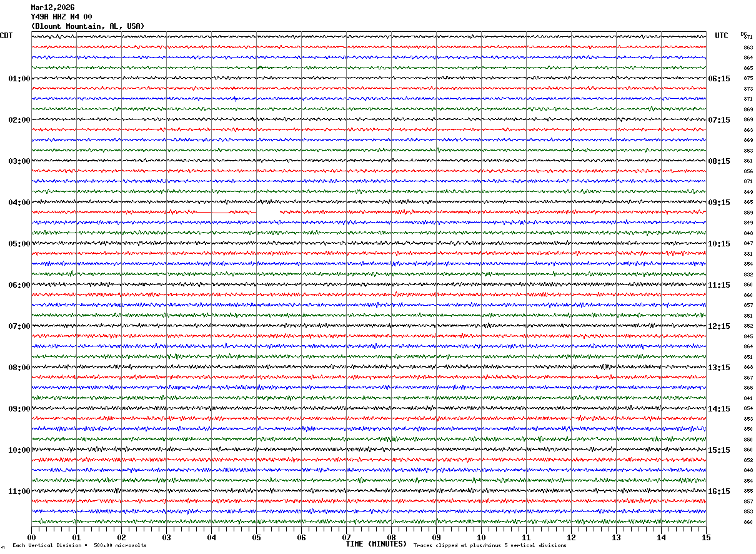Select the 11:00 CDT row label

(x=19, y=491)
